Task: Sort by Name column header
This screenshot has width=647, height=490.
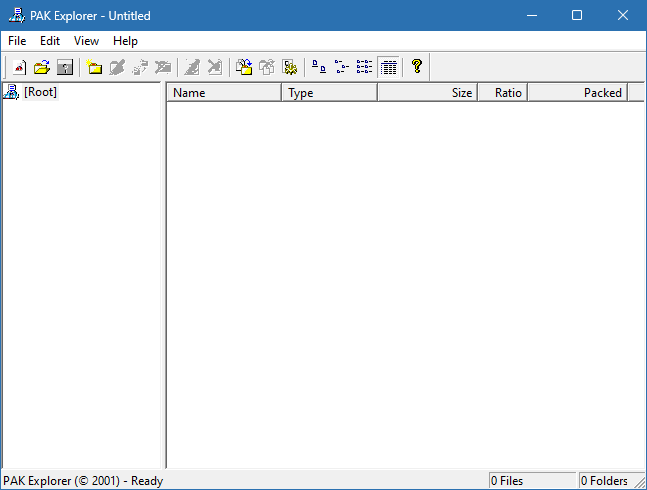Action: (224, 93)
